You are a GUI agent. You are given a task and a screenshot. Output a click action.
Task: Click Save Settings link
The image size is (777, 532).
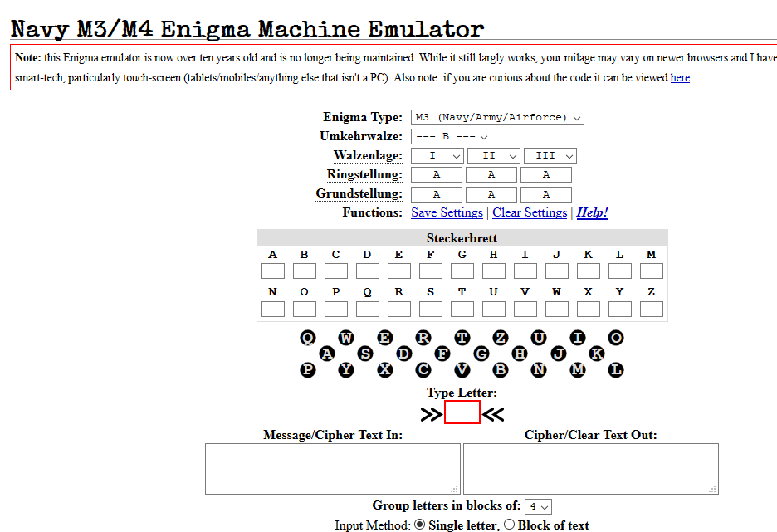447,212
